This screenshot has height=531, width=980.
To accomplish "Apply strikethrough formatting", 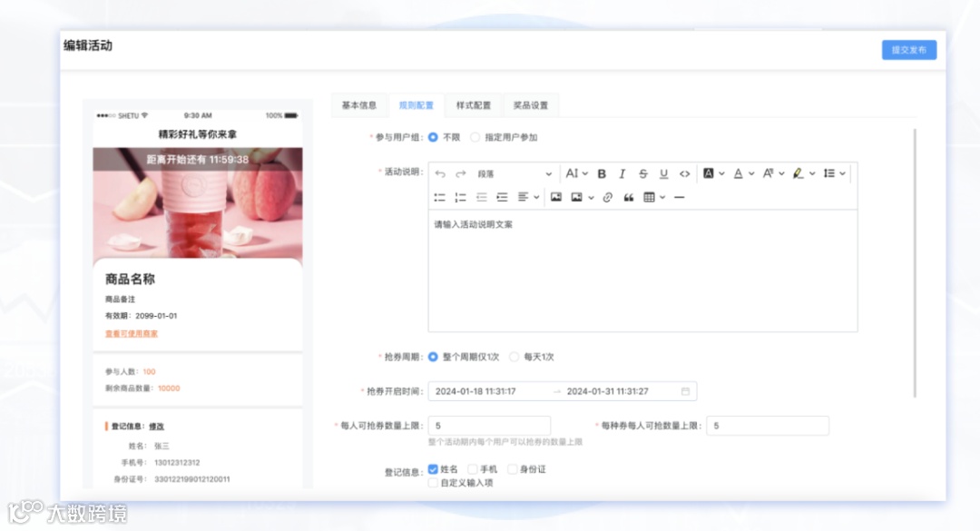I will pos(642,174).
